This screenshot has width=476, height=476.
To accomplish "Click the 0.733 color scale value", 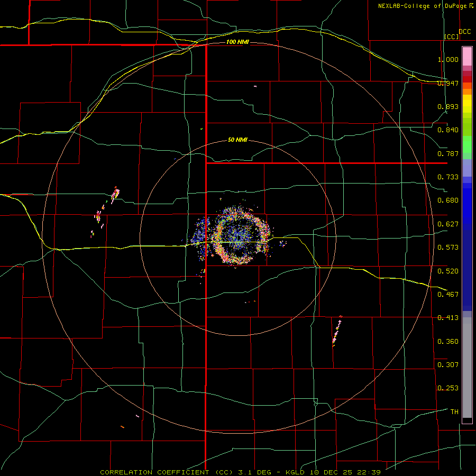I will tap(448, 177).
